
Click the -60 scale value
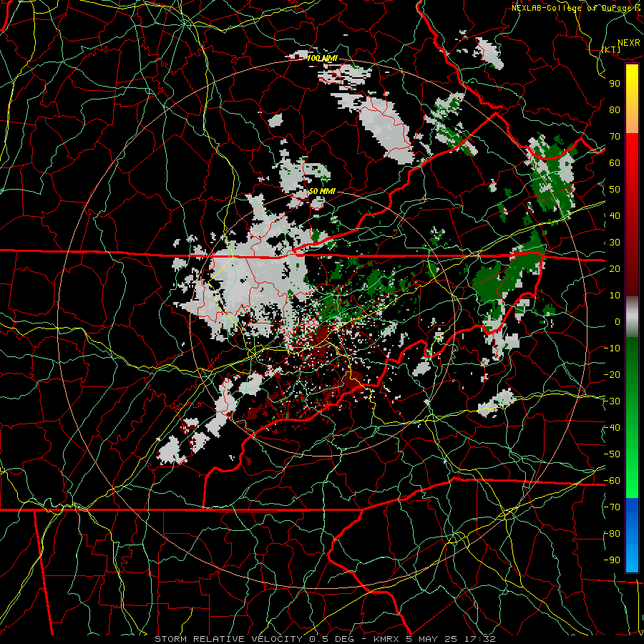[612, 481]
